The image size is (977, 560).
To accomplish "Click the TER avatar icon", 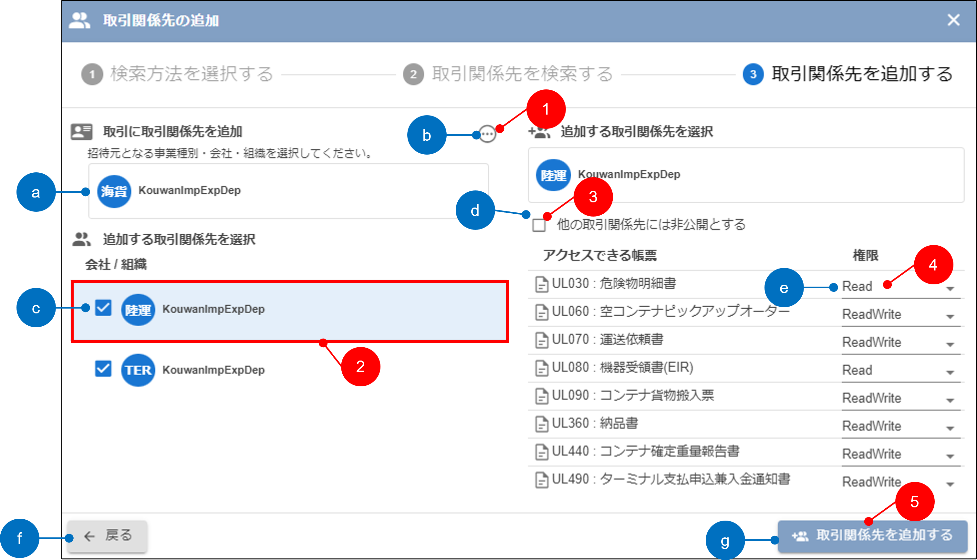I will pyautogui.click(x=138, y=370).
